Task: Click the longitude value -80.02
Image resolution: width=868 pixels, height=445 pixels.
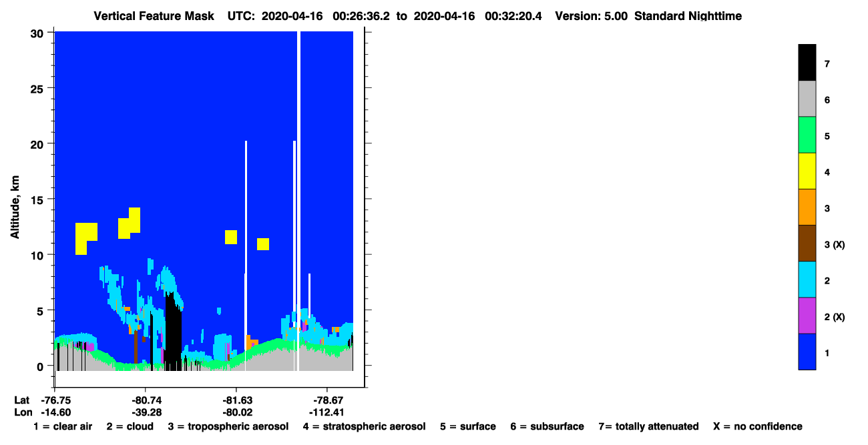Action: coord(236,412)
